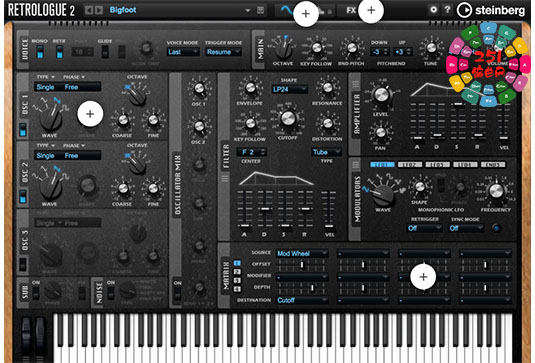The height and width of the screenshot is (363, 535).
Task: Open help with the question mark icon
Action: tap(447, 10)
